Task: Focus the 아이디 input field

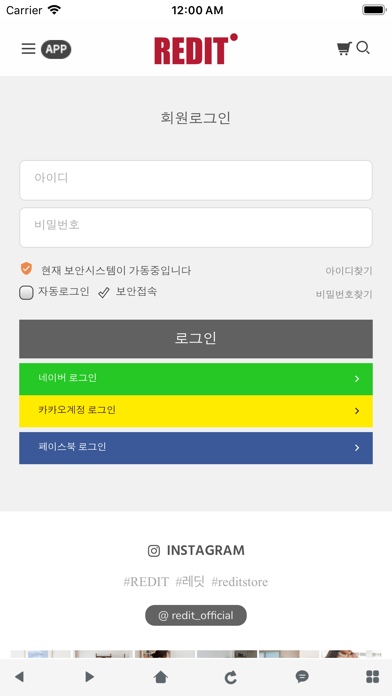Action: coord(196,180)
